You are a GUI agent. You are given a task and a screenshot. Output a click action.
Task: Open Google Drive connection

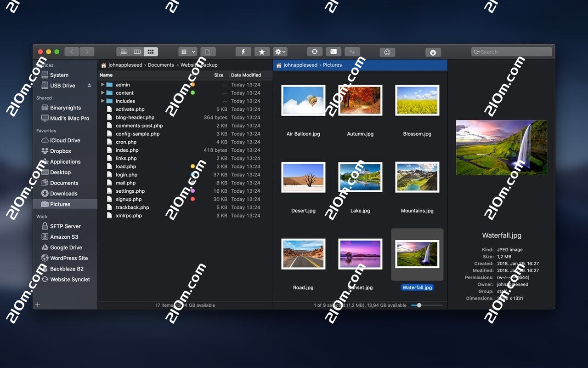(x=65, y=247)
